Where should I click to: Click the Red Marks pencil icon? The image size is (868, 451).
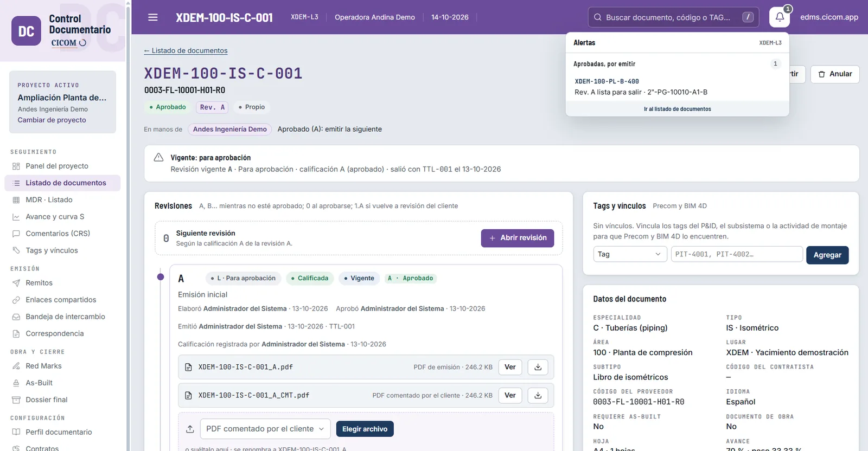pos(16,366)
